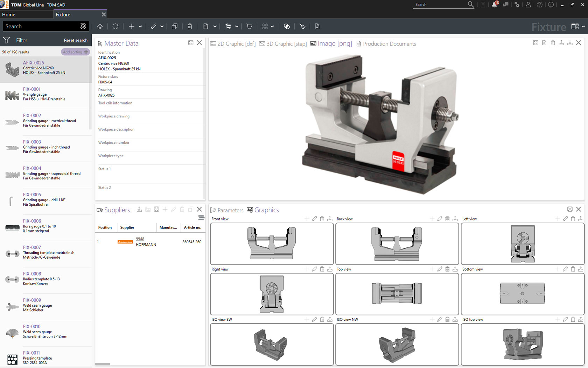This screenshot has height=368, width=588.
Task: Expand the add (plus) dropdown arrow
Action: [140, 26]
